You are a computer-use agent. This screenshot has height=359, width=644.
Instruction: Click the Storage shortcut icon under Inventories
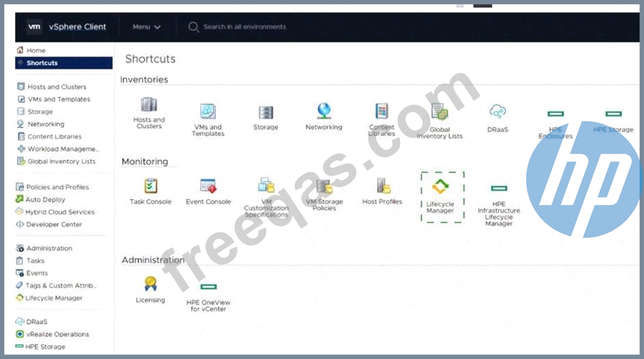pyautogui.click(x=266, y=112)
